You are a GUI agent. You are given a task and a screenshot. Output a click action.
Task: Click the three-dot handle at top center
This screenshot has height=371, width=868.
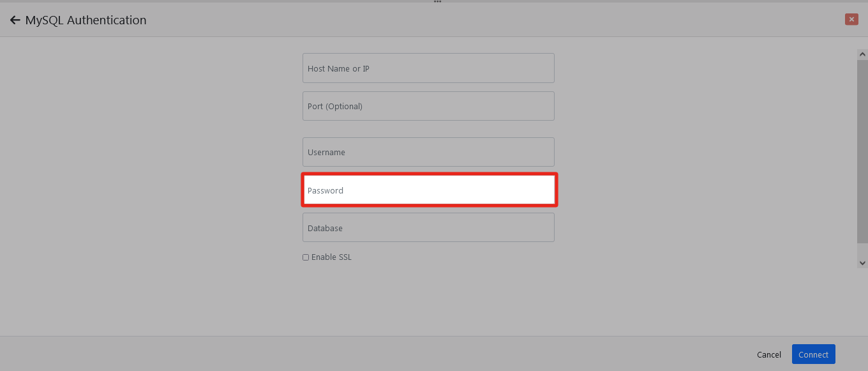click(437, 2)
